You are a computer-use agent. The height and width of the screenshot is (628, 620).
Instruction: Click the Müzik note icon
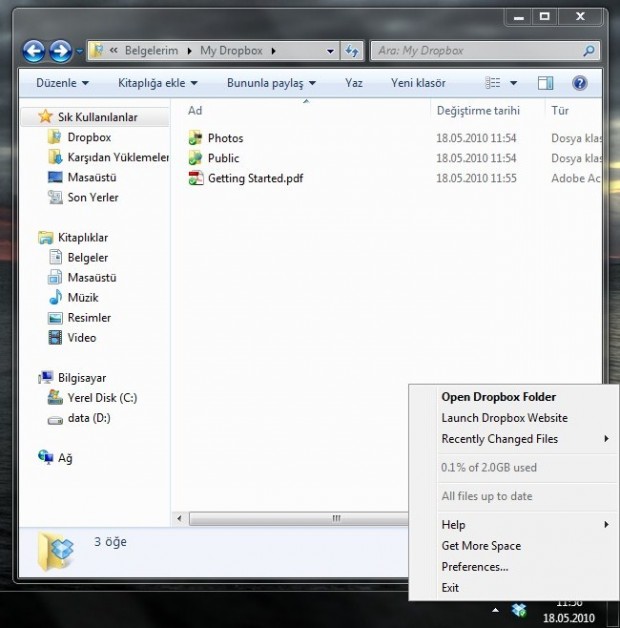click(55, 297)
